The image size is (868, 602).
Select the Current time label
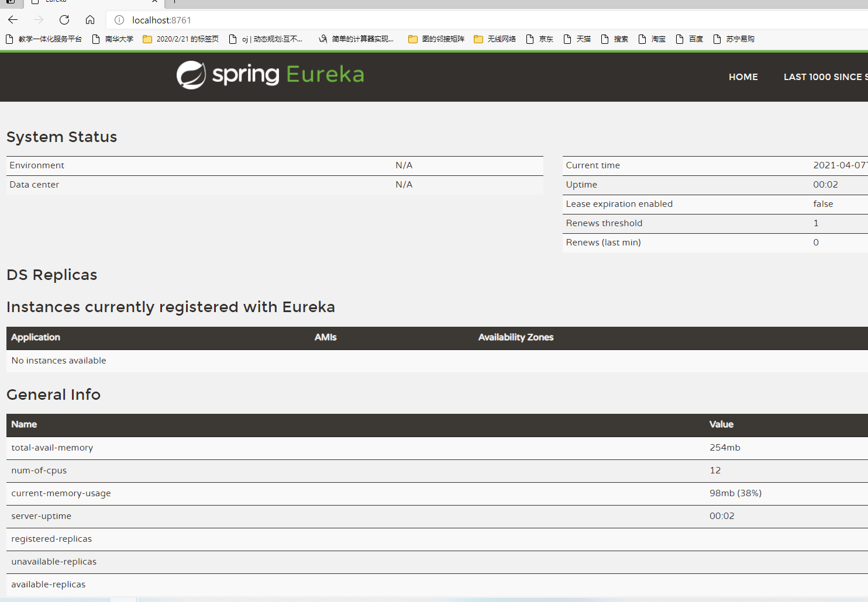[x=593, y=165]
